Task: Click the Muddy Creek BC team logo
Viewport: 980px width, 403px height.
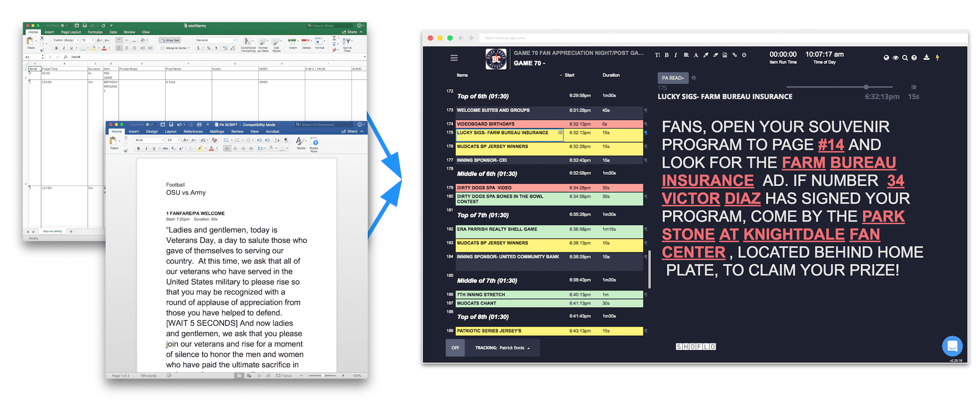Action: click(x=496, y=59)
